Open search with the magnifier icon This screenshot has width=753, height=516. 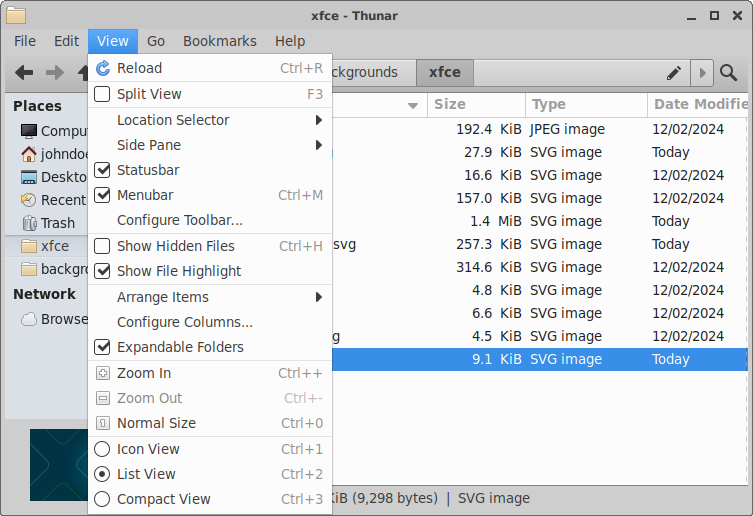tap(728, 73)
